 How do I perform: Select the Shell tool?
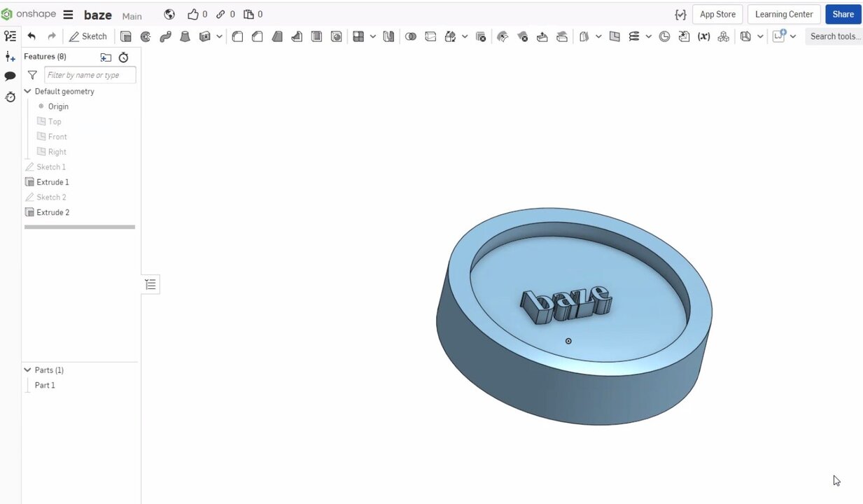pyautogui.click(x=316, y=36)
